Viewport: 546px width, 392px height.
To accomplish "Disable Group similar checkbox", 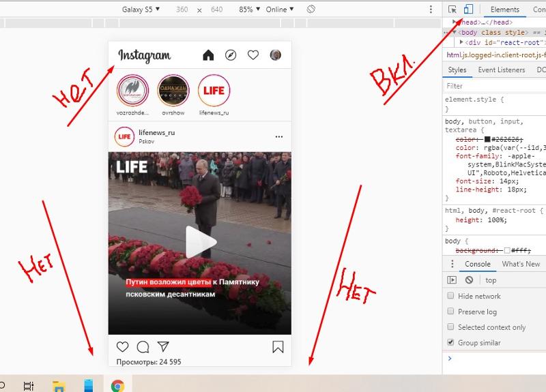I will click(x=450, y=342).
